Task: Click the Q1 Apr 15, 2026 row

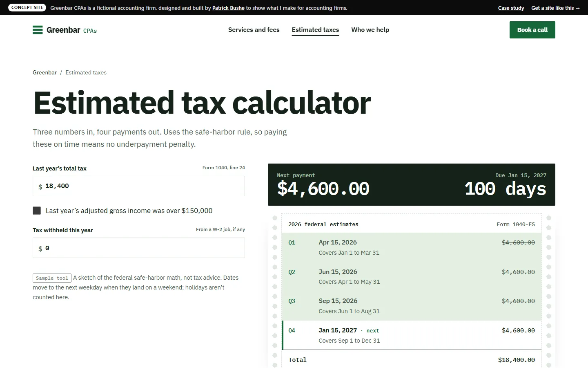Action: coord(412,247)
